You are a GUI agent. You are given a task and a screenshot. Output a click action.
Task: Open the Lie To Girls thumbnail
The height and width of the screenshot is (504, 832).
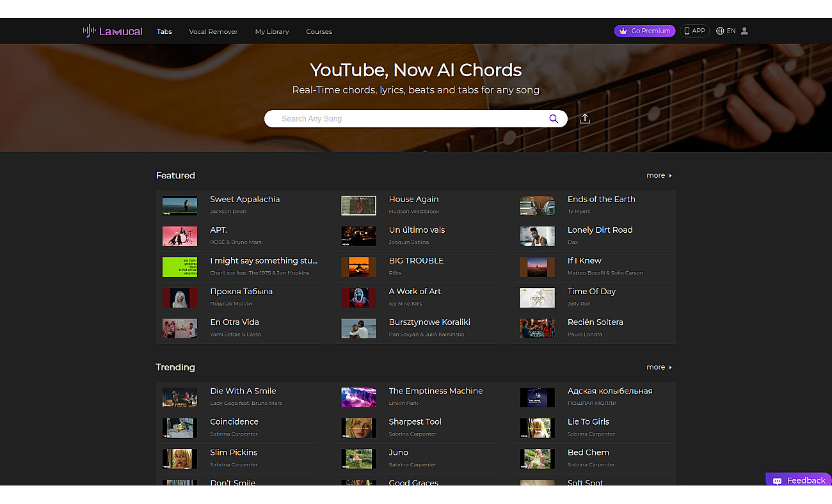point(537,428)
